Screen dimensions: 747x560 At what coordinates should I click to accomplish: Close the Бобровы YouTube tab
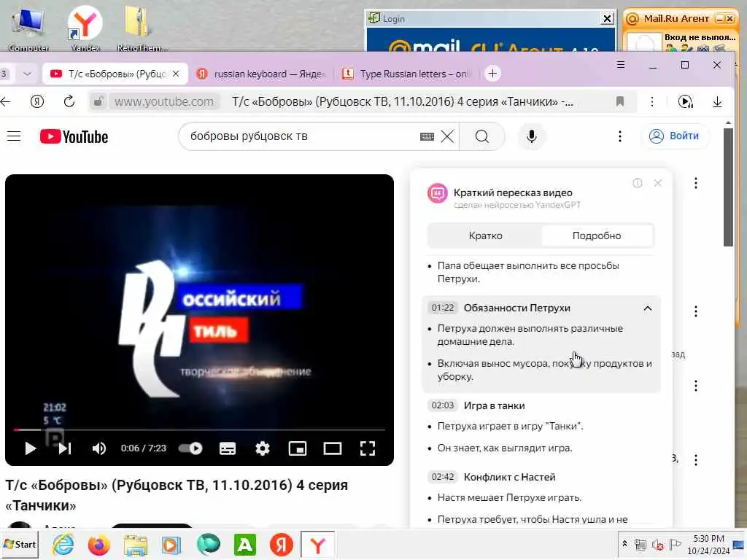pyautogui.click(x=176, y=74)
